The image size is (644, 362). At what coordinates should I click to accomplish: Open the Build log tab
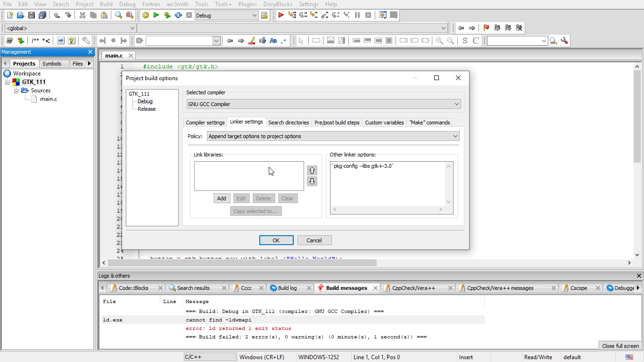click(x=287, y=288)
